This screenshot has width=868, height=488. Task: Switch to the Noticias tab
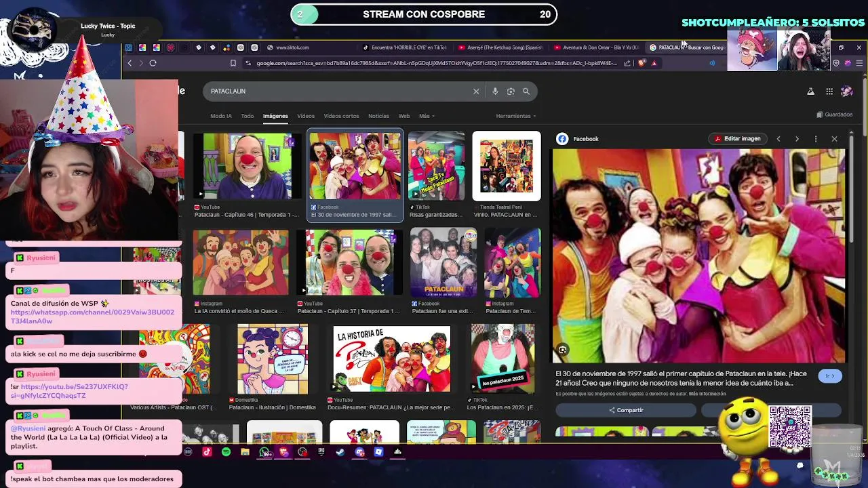pos(378,116)
